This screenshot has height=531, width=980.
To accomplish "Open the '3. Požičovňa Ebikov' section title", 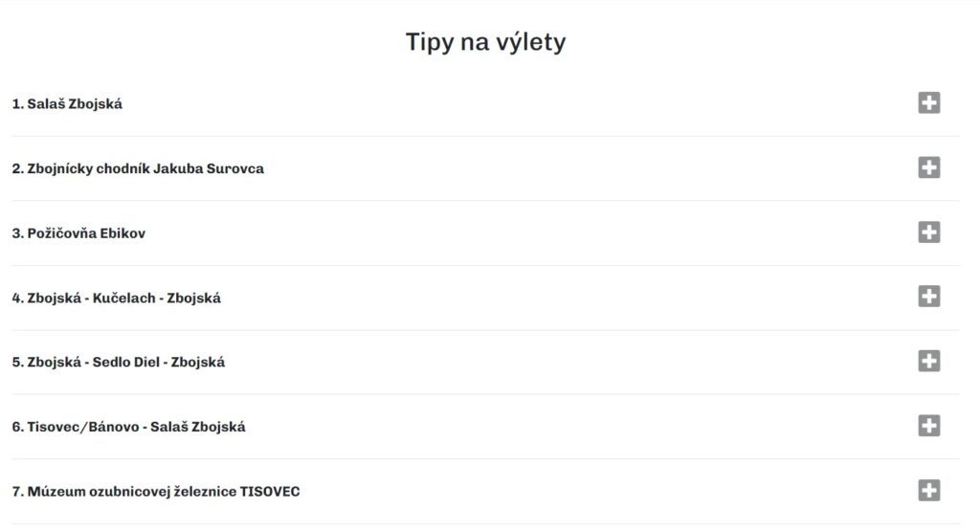I will (x=78, y=233).
